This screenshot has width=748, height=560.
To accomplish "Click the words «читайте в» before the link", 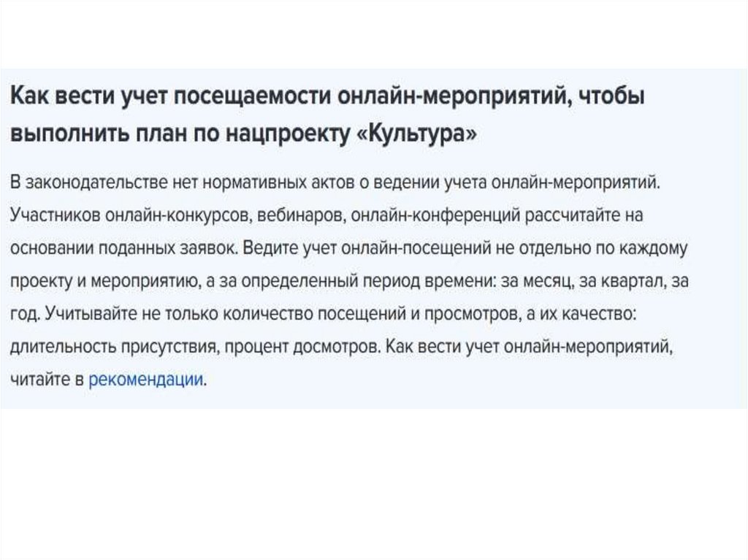I will (x=46, y=380).
